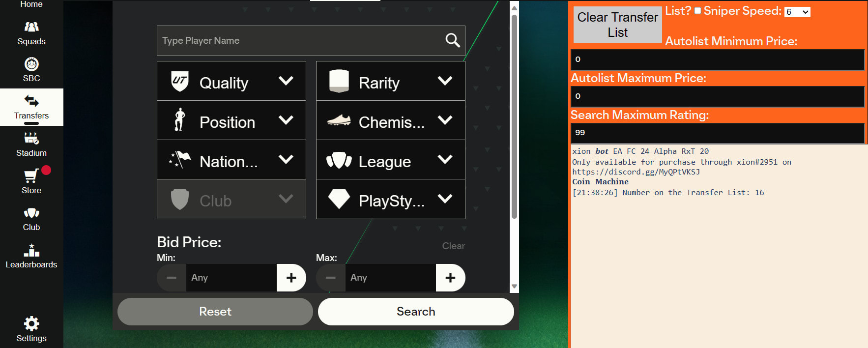Click the Nationality flag icon
Viewport: 868px width, 348px height.
coord(180,159)
